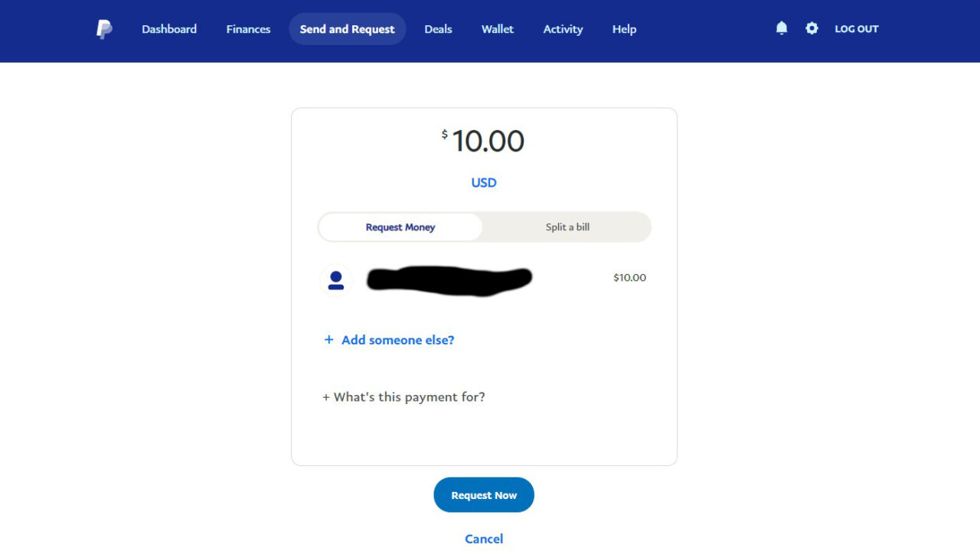
Task: Click the Request Now button
Action: [483, 494]
